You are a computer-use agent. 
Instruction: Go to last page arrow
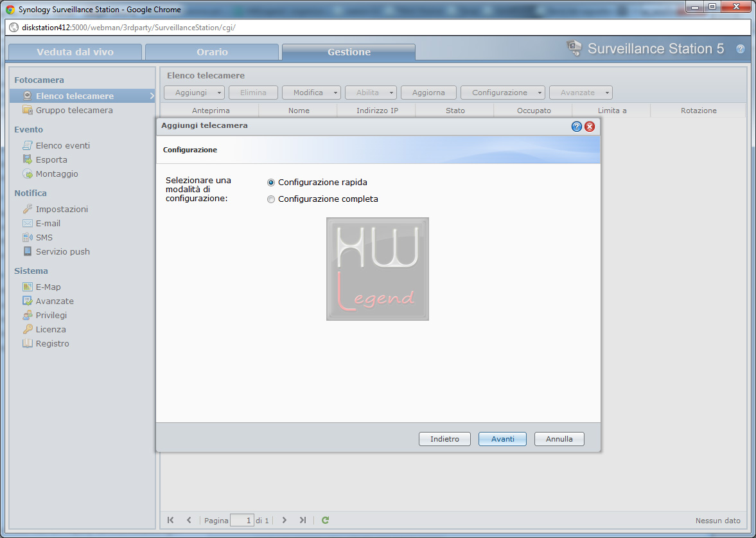pyautogui.click(x=303, y=520)
